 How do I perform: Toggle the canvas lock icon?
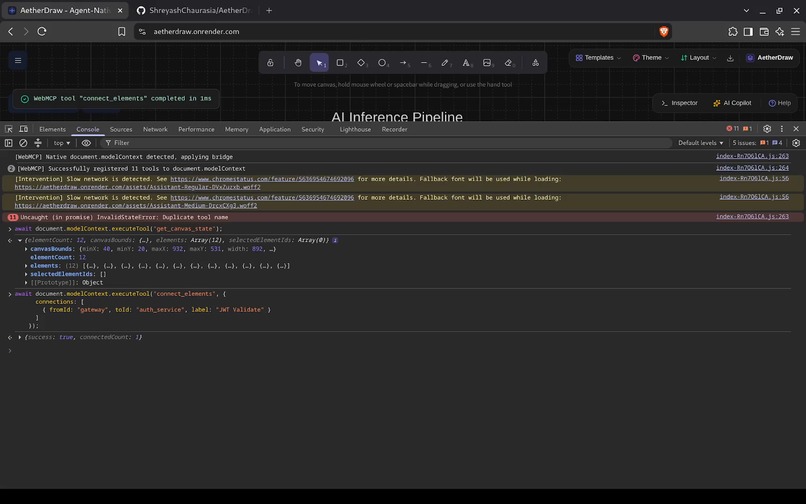(270, 63)
